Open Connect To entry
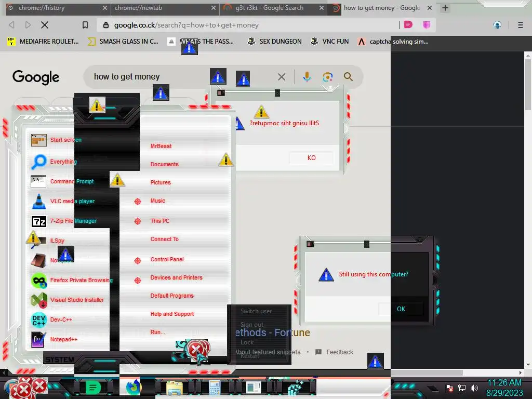The image size is (532, 399). coord(165,239)
